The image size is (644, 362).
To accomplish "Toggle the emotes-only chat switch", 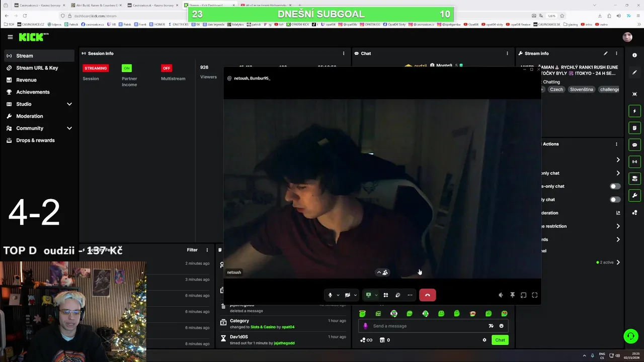I will 615,200.
